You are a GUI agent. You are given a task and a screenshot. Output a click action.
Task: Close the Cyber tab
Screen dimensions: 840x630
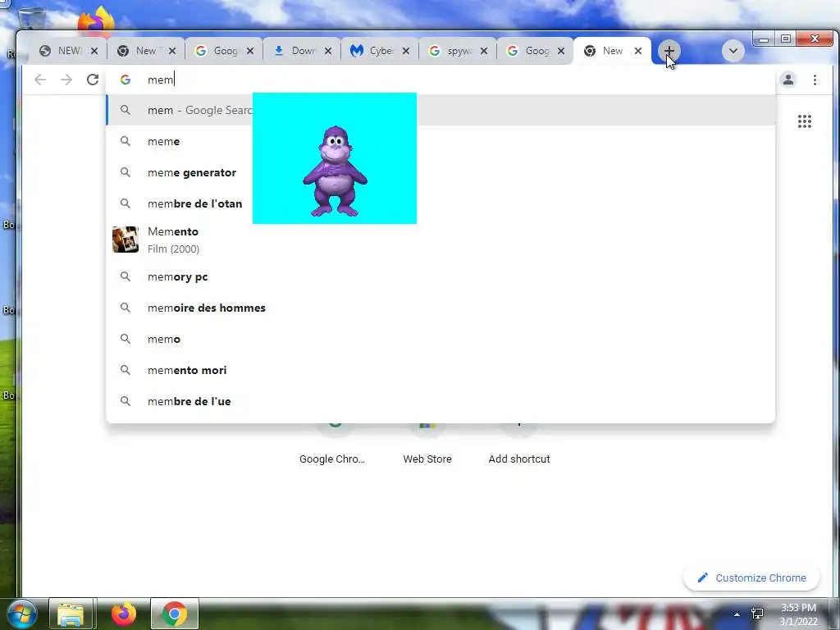click(x=406, y=51)
